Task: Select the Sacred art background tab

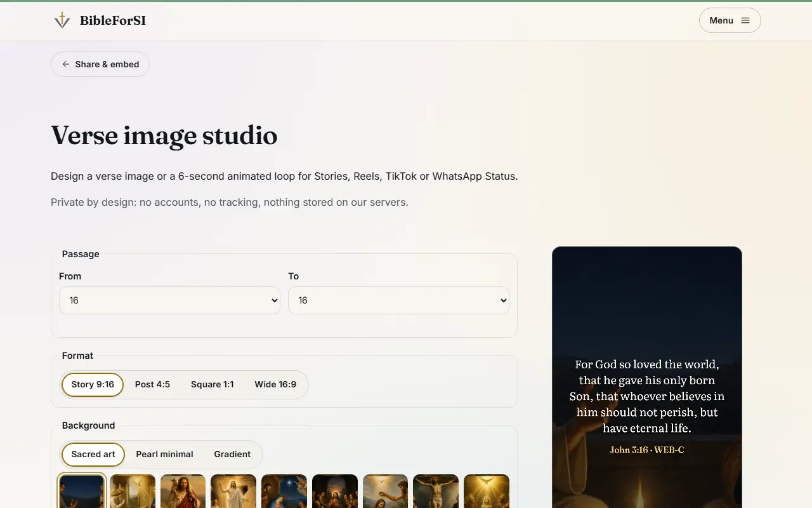Action: [93, 455]
